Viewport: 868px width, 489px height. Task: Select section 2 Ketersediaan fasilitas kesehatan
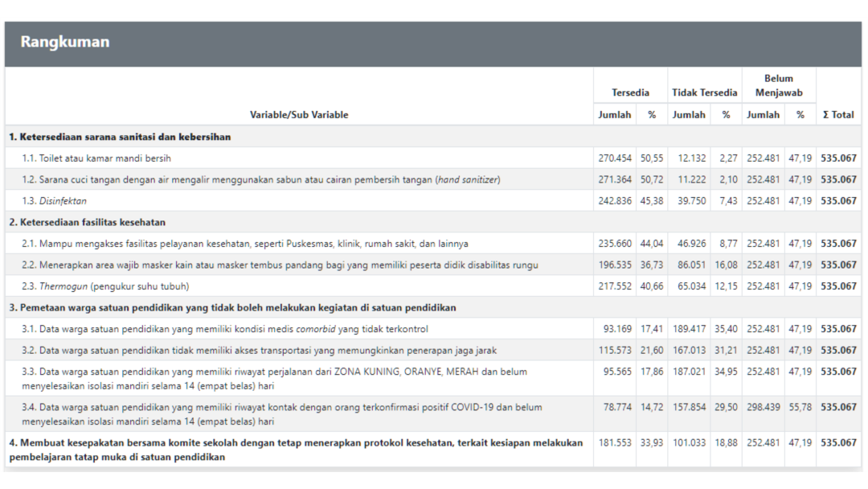point(433,222)
